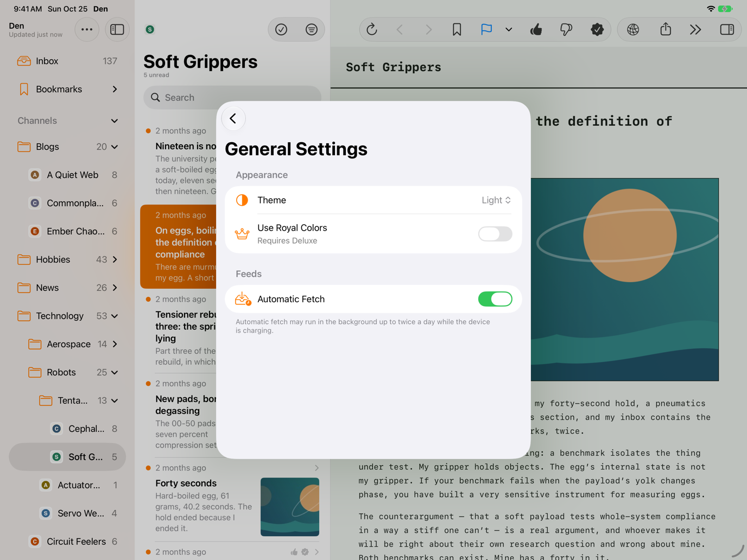Toggle the left sidebar panel icon
Viewport: 747px width, 560px height.
117,30
